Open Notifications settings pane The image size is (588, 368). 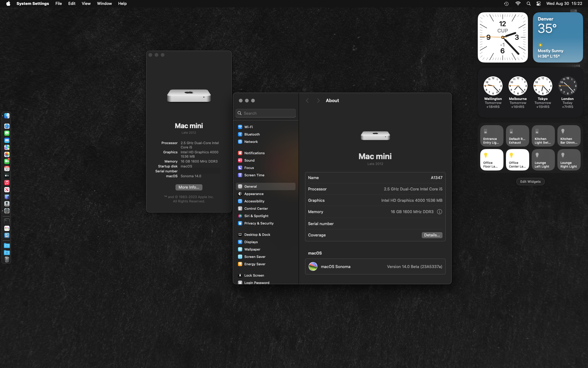(x=254, y=153)
